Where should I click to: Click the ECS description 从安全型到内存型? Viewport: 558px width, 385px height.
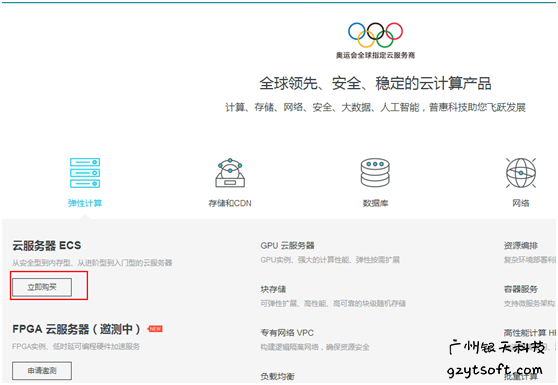92,263
